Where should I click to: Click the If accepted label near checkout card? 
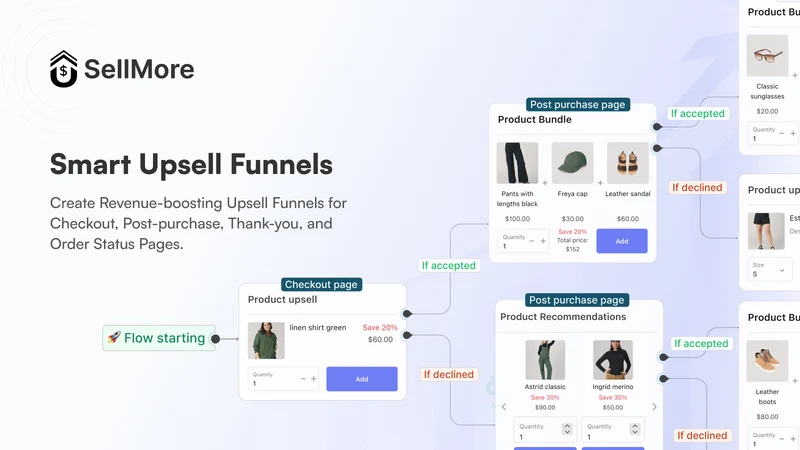tap(448, 265)
